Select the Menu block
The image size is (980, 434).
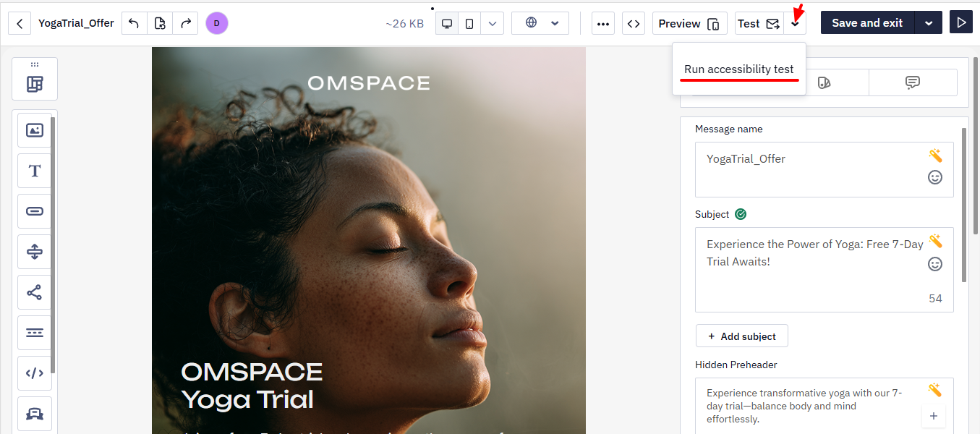35,333
